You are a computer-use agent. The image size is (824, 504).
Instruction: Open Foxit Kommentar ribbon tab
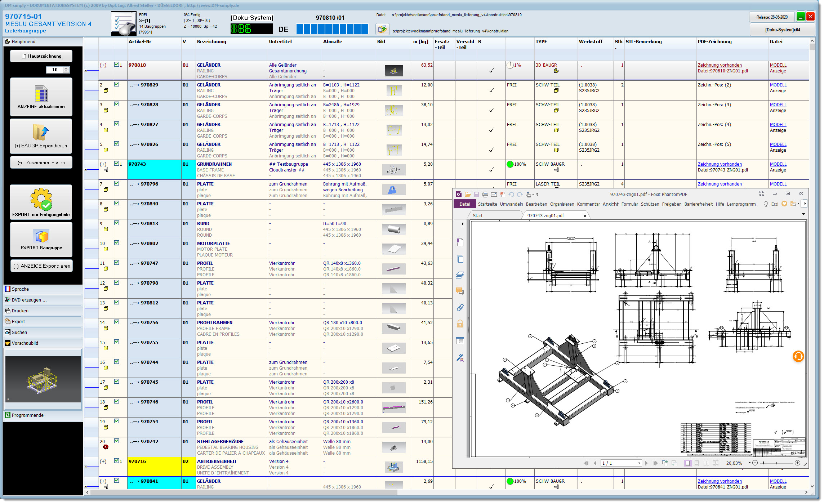[x=588, y=204]
